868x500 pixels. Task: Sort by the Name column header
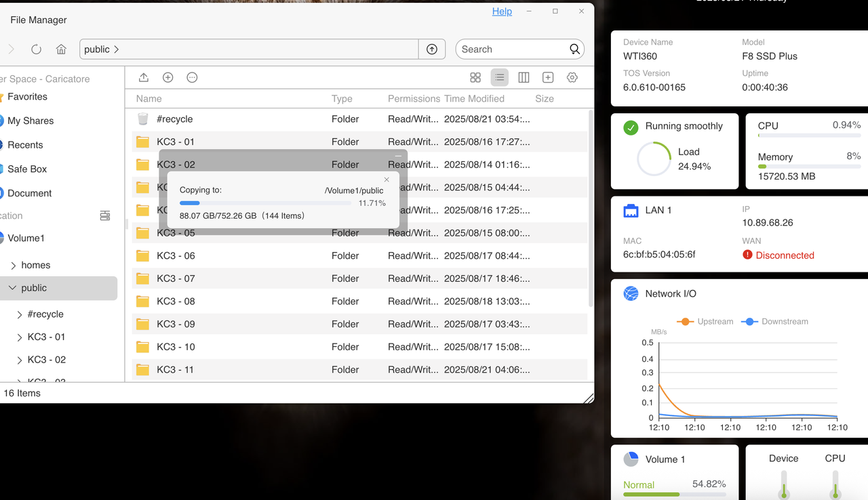149,98
